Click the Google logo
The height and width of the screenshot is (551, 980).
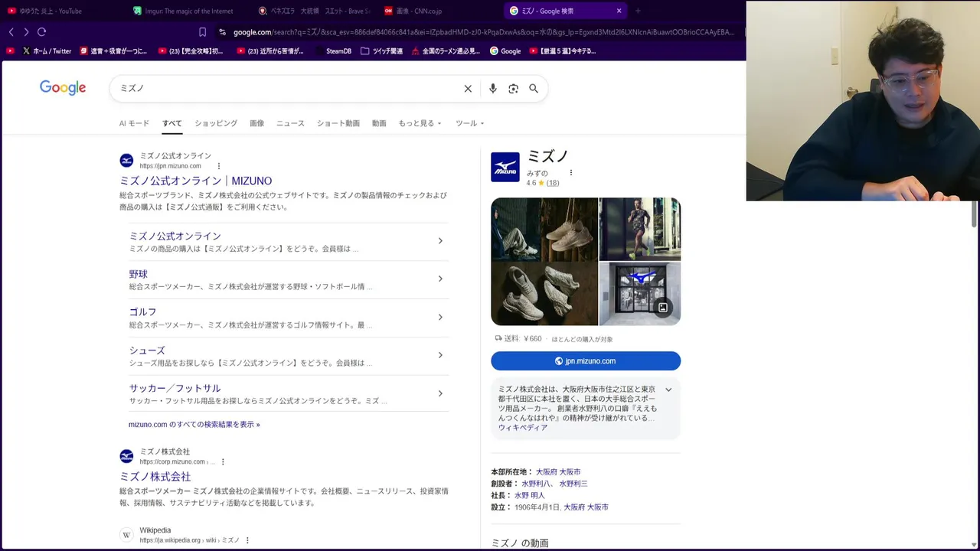click(63, 88)
